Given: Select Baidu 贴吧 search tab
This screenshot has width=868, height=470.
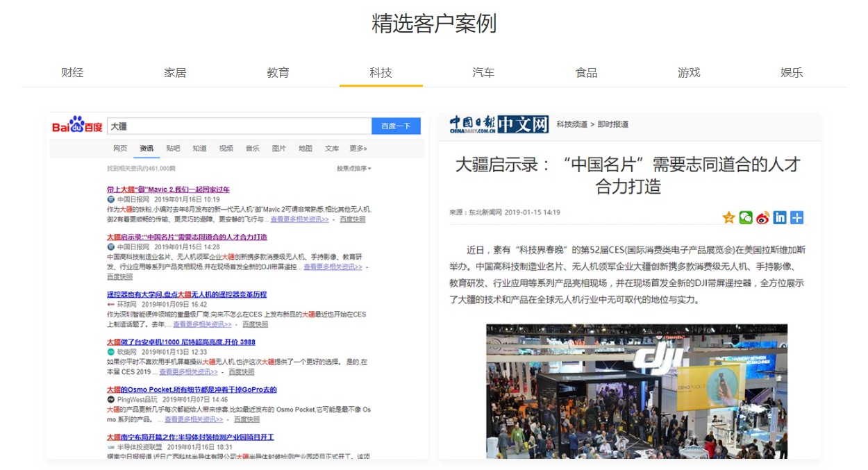Looking at the screenshot, I should (x=173, y=149).
